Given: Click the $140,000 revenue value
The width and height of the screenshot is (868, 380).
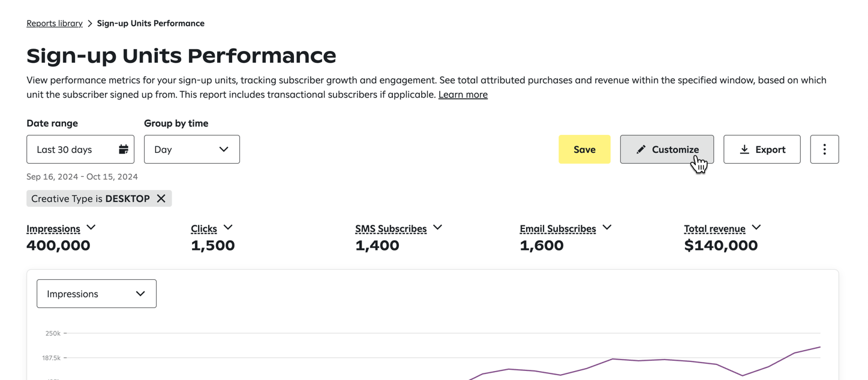Looking at the screenshot, I should pos(721,245).
